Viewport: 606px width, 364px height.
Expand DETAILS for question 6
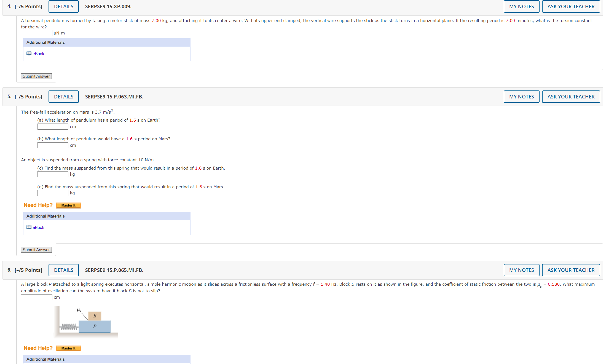[x=64, y=270]
